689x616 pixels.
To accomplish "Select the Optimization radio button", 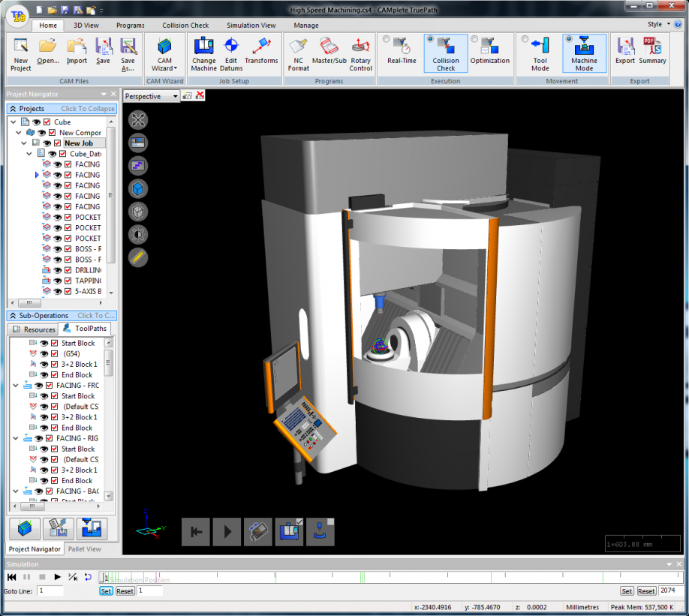I will (x=474, y=39).
